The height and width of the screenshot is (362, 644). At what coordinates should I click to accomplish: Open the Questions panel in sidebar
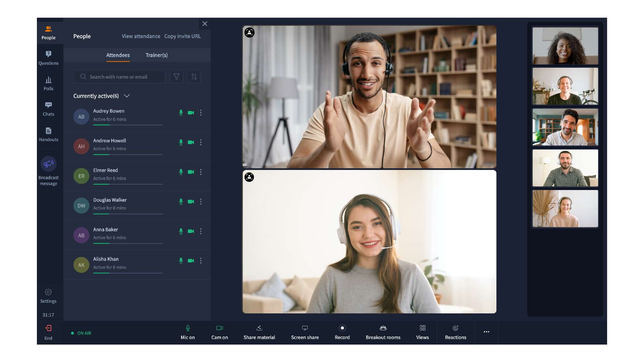coord(48,58)
